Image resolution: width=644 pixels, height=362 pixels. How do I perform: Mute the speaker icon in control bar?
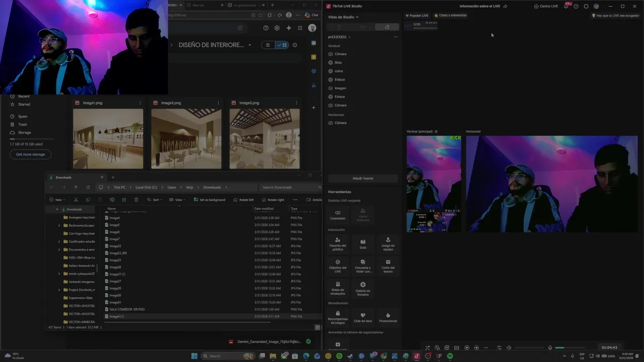click(509, 347)
